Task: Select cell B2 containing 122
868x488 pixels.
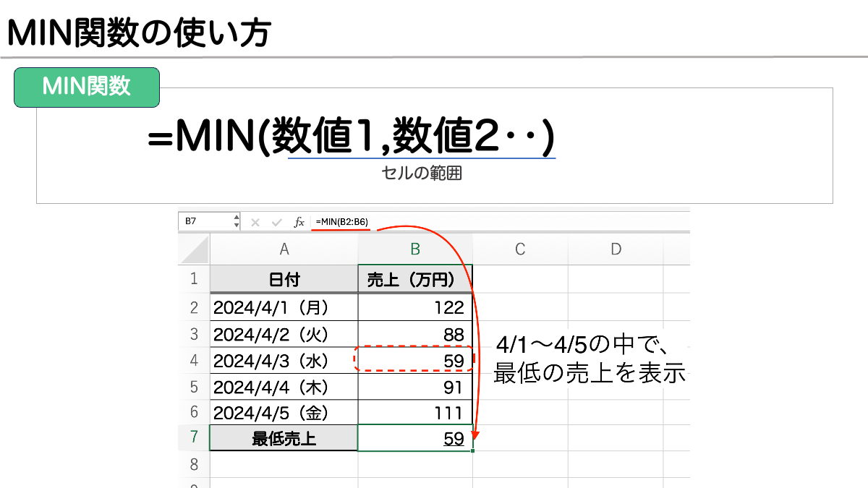Action: pos(414,307)
